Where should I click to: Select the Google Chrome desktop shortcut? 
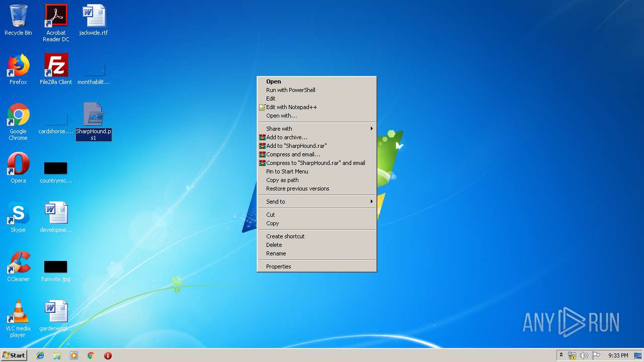[18, 122]
